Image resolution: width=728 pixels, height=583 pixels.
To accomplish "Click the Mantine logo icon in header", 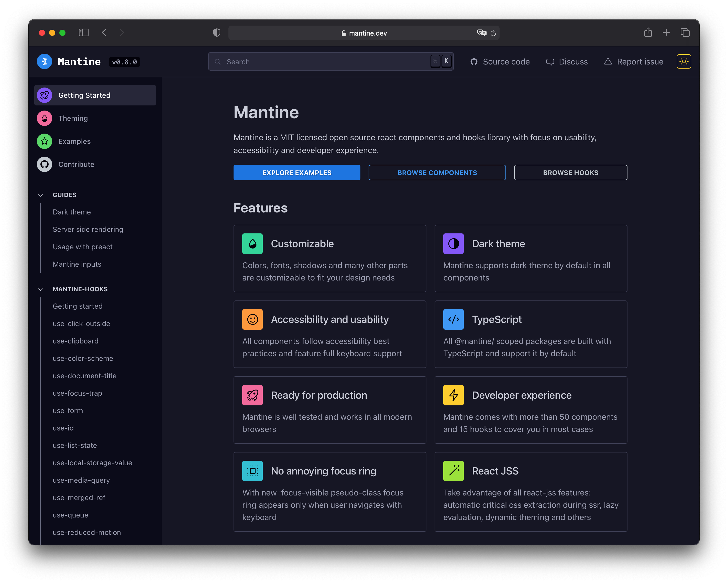I will coord(44,61).
